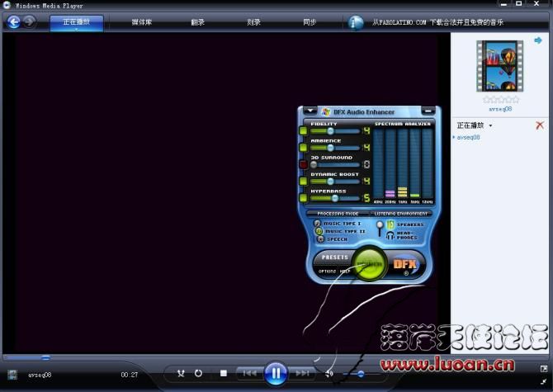The image size is (553, 392).
Task: Click the info icon beside the music download link
Action: point(356,22)
